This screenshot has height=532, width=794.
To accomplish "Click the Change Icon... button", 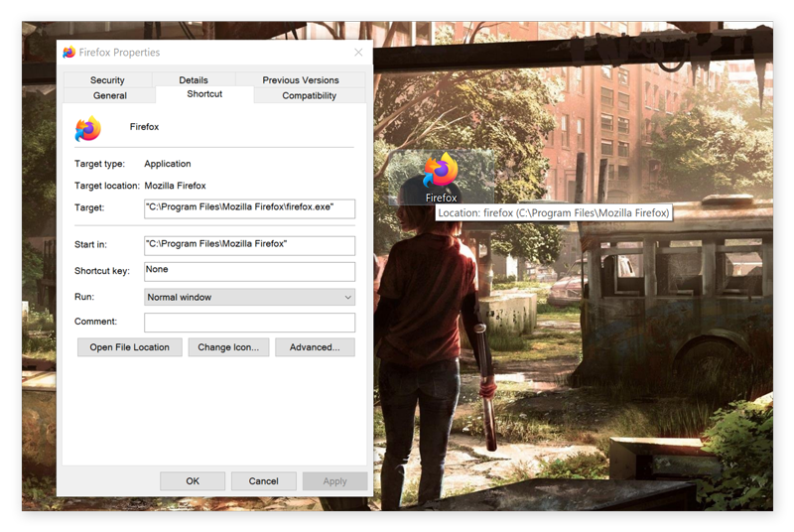I will point(227,347).
